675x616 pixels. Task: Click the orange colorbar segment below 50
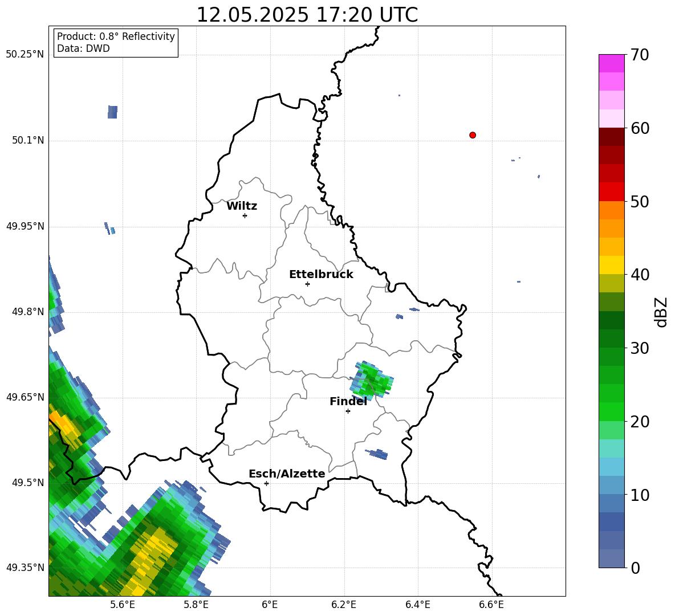[x=611, y=210]
